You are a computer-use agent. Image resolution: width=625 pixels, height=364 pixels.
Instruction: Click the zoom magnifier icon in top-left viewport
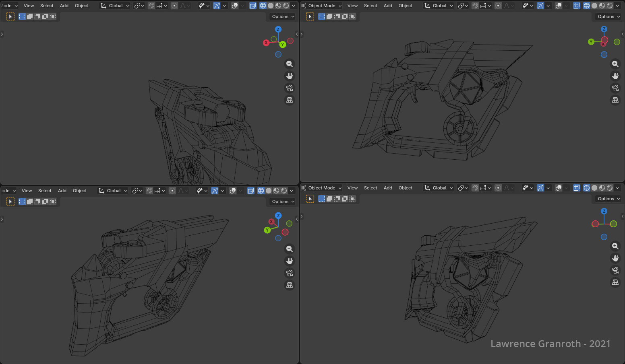pos(289,64)
